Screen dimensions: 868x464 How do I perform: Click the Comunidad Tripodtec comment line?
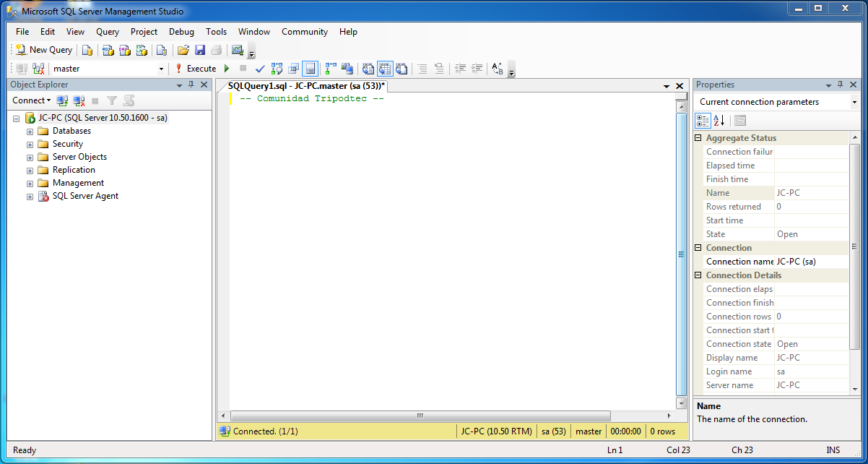[312, 99]
